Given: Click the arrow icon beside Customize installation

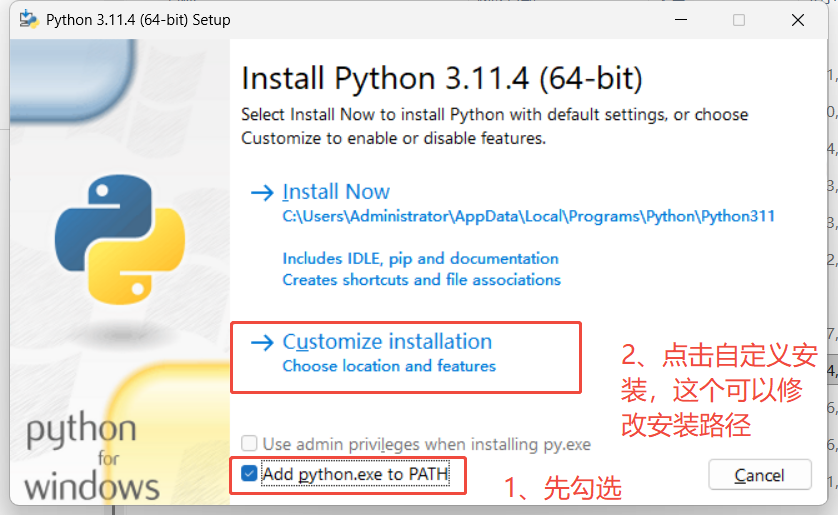Looking at the screenshot, I should [262, 342].
